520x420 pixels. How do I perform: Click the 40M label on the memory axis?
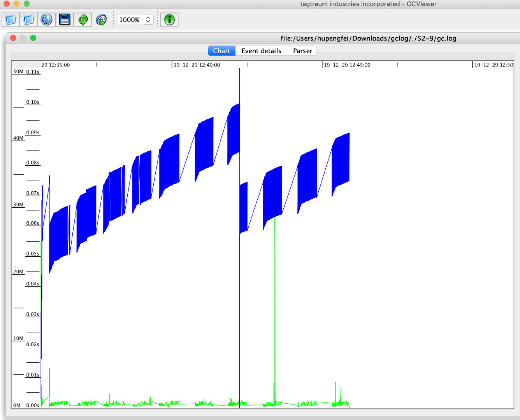pyautogui.click(x=18, y=138)
